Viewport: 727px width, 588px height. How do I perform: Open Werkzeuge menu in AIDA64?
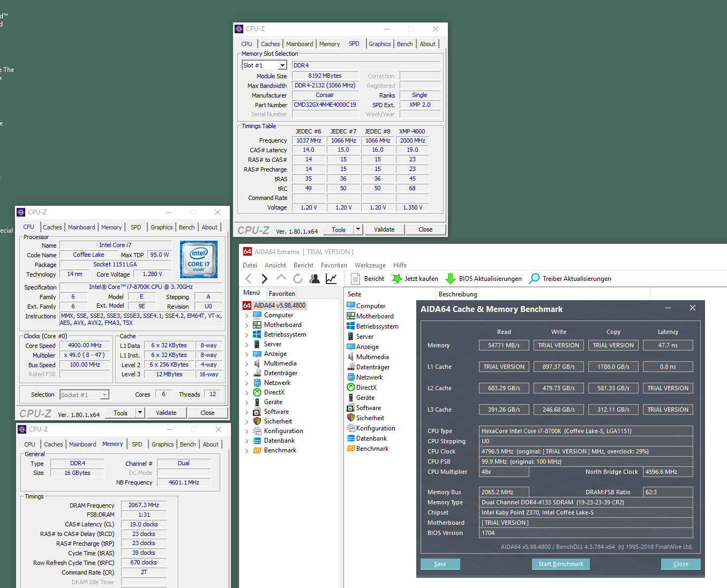[x=370, y=265]
